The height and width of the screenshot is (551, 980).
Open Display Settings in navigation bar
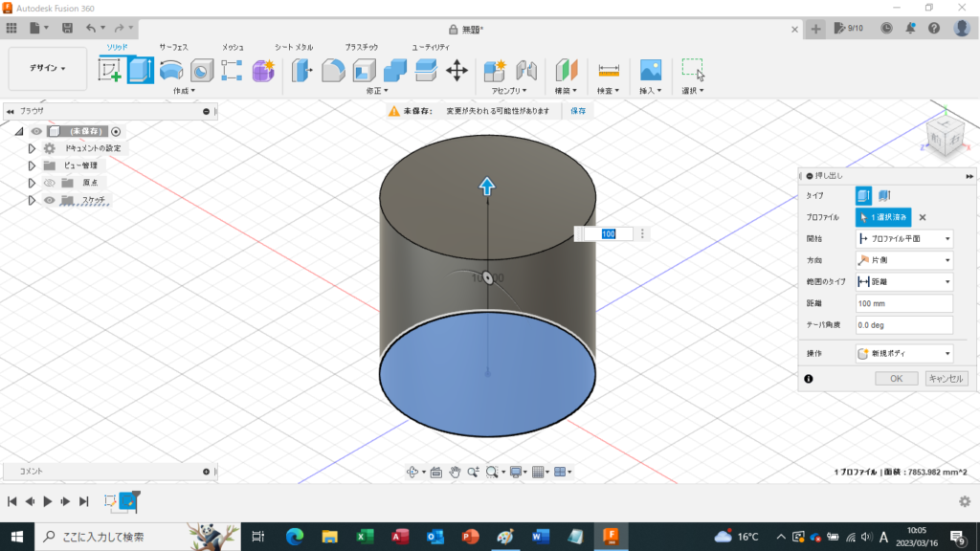click(x=516, y=473)
